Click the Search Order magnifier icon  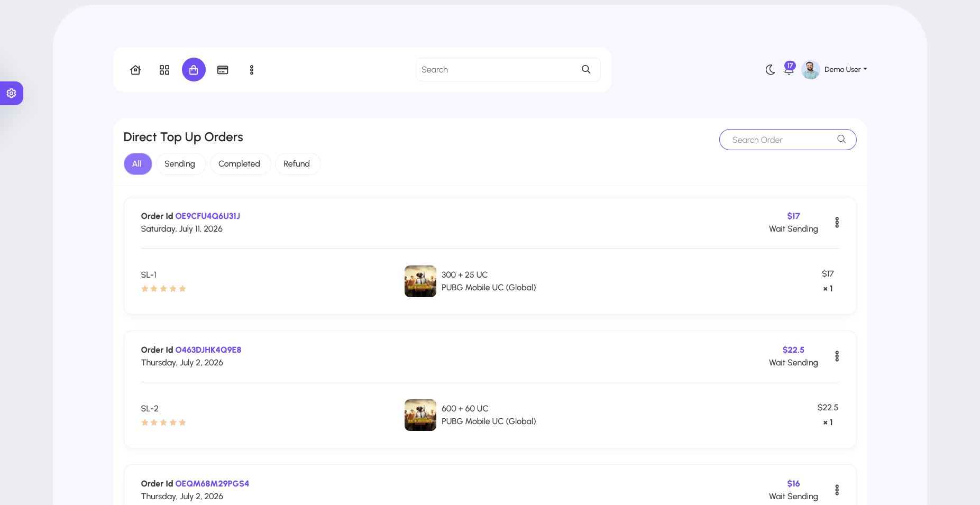point(841,140)
